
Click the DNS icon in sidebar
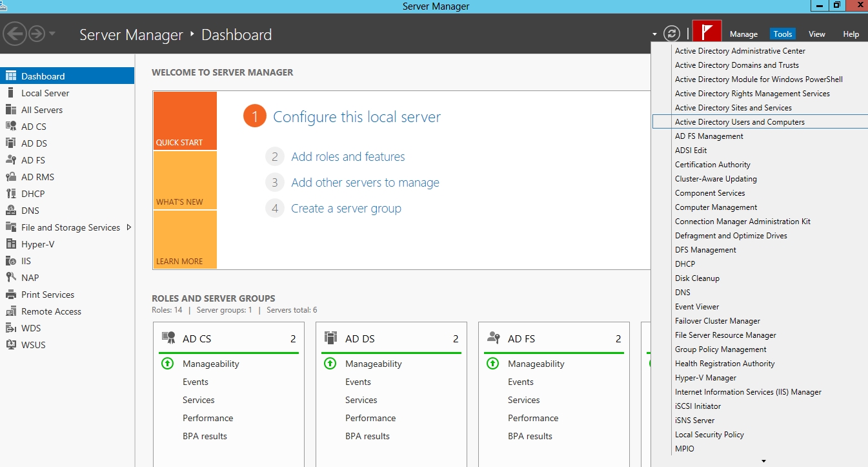pos(10,211)
